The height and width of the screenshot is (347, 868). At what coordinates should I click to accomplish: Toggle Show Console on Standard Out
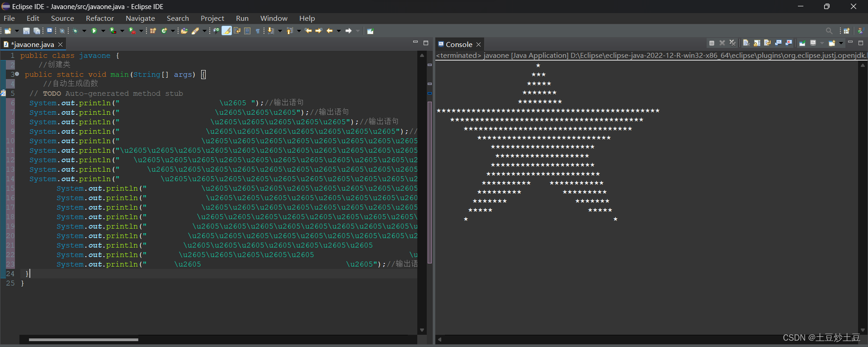(778, 43)
